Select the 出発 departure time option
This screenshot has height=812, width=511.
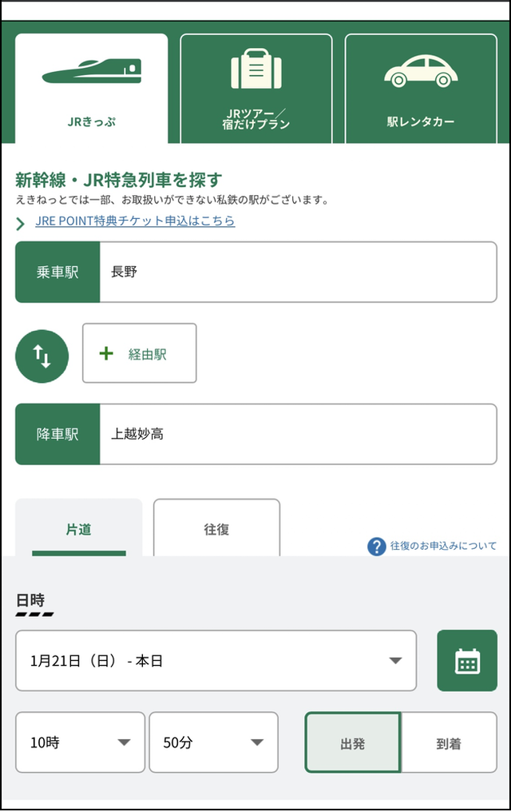[x=354, y=742]
